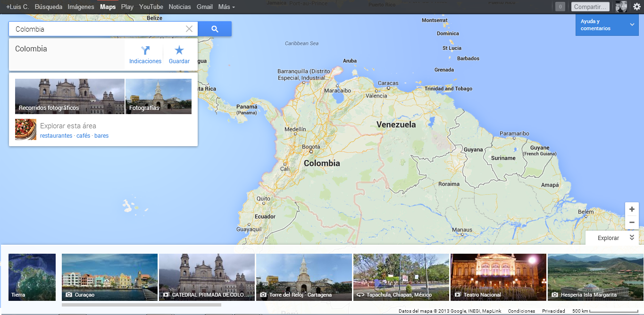Click the Manaus city label
This screenshot has width=644, height=315.
click(x=462, y=230)
